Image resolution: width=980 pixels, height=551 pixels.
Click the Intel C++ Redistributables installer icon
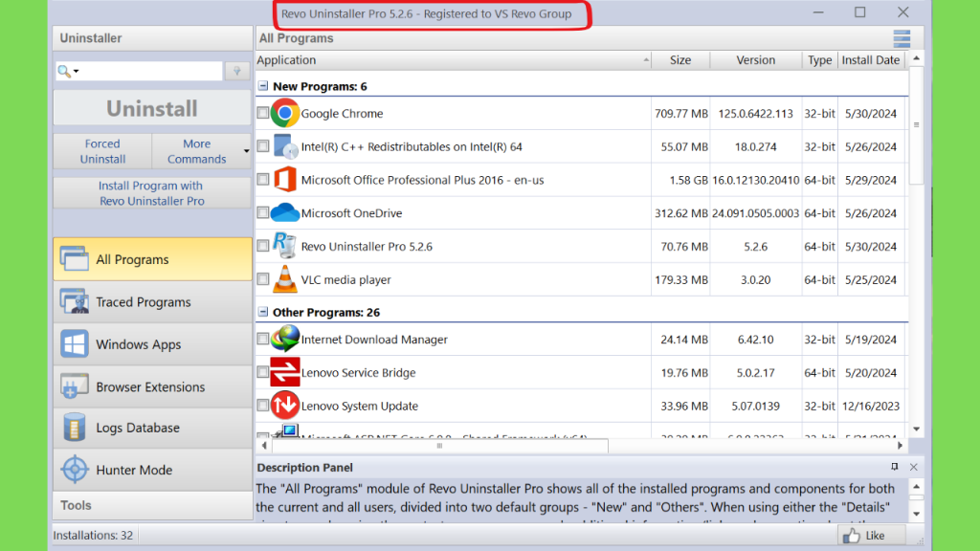285,146
